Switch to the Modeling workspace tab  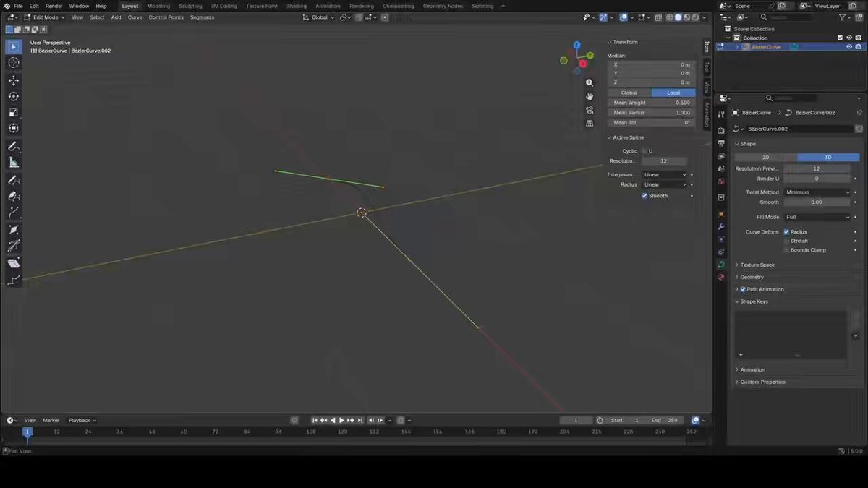pos(158,6)
